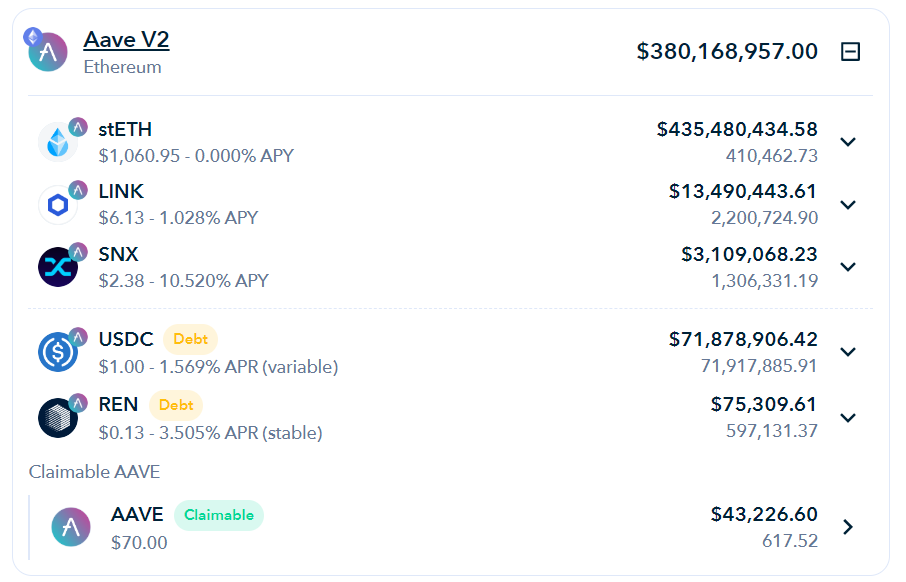Click the SNX price and 10.520% APY
The height and width of the screenshot is (582, 906).
click(184, 281)
